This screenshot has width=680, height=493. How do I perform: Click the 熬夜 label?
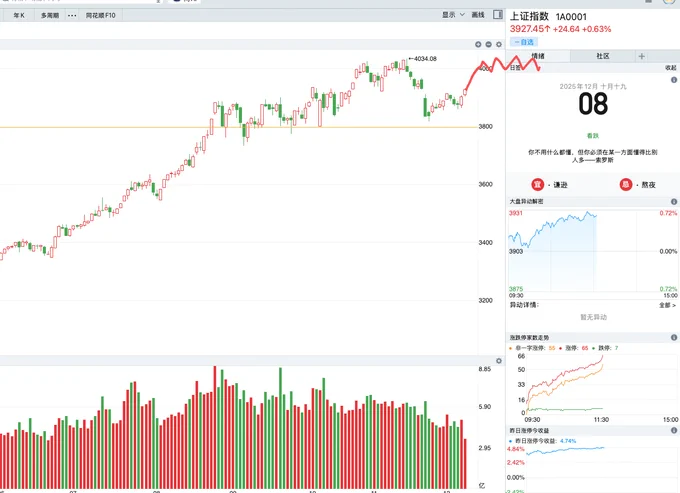coord(648,185)
